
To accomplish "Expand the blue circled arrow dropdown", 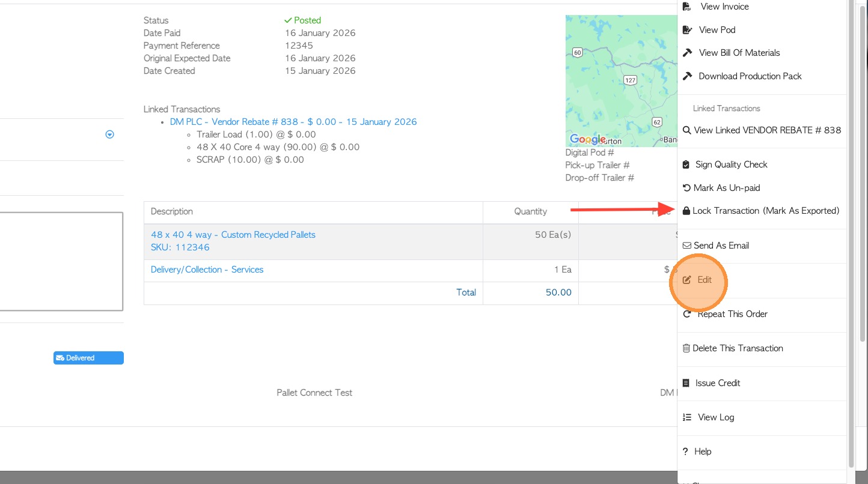I will (x=109, y=135).
